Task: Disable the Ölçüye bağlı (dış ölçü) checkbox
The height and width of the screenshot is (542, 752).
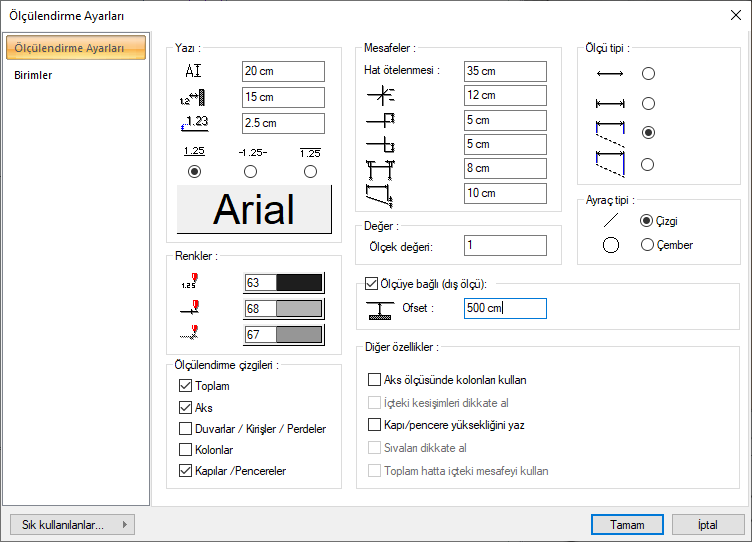Action: tap(374, 284)
